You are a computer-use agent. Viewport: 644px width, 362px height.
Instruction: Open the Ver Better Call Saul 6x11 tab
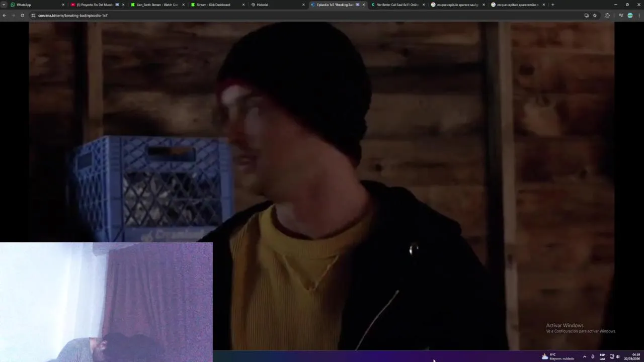(x=397, y=5)
